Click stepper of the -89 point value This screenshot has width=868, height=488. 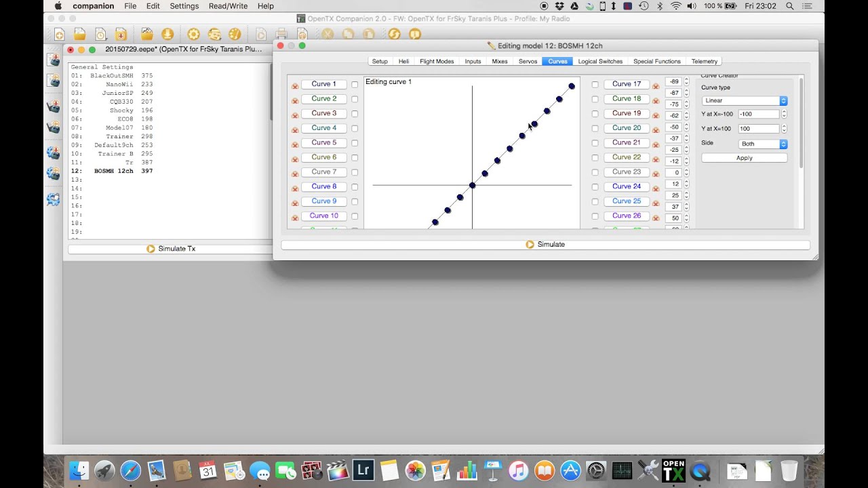686,81
